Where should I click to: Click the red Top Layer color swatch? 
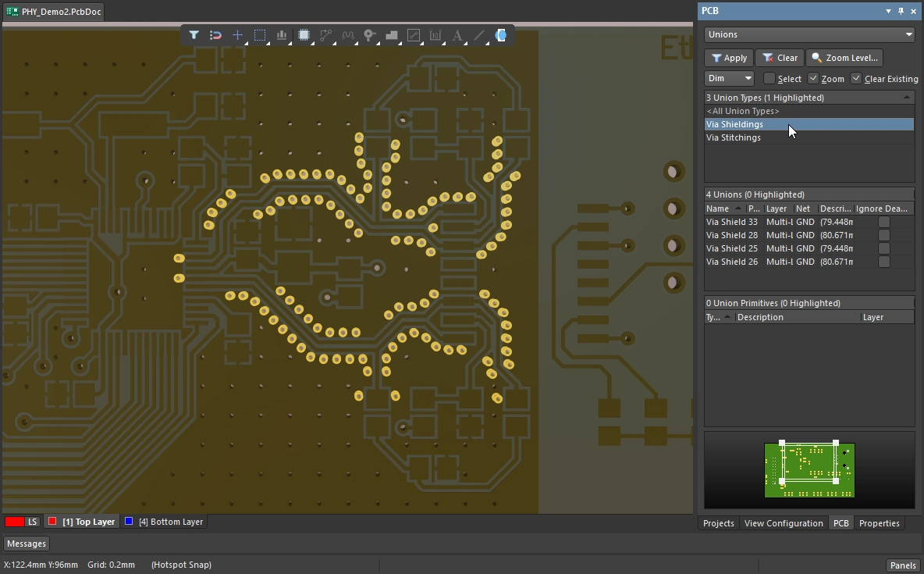pyautogui.click(x=52, y=522)
